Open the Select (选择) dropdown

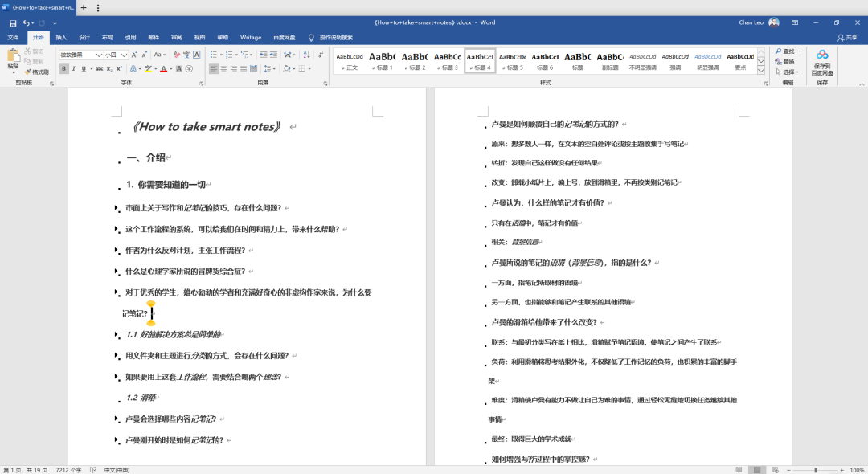pos(787,72)
